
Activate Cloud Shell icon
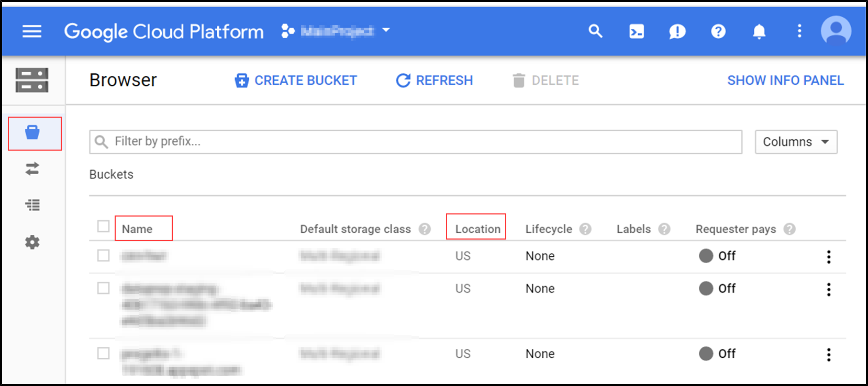636,31
